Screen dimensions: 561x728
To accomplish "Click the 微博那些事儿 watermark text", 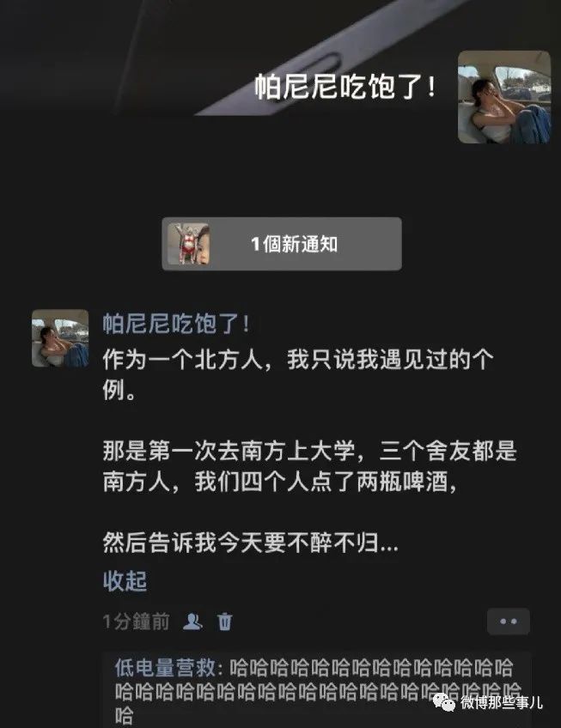I will 502,702.
